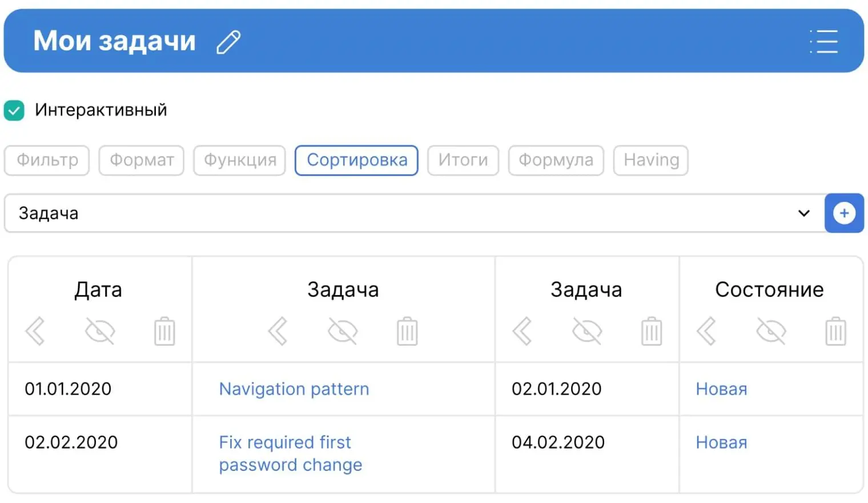Open Fix required first password change link
The image size is (868, 503).
tap(290, 453)
